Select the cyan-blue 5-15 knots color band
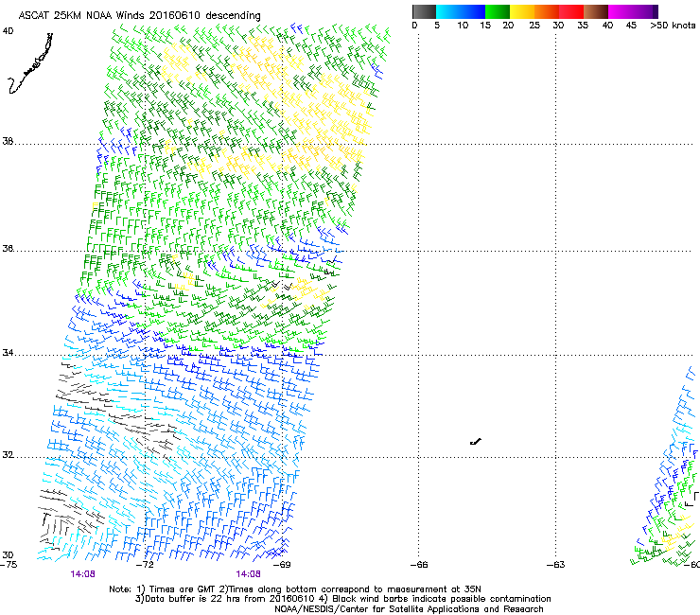700x615 pixels. click(x=461, y=11)
